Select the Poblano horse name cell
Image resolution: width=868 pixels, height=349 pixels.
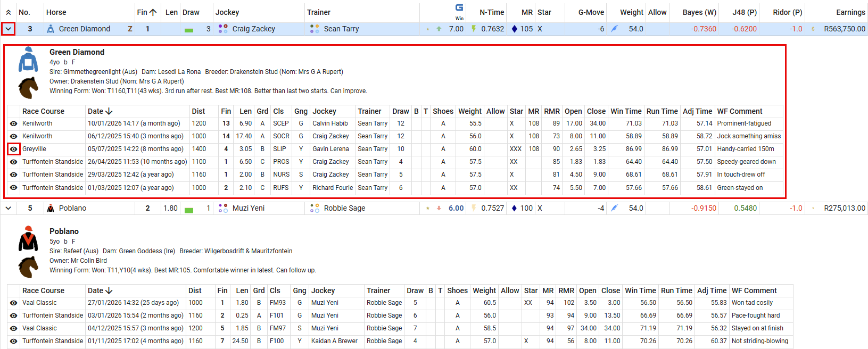tap(72, 208)
